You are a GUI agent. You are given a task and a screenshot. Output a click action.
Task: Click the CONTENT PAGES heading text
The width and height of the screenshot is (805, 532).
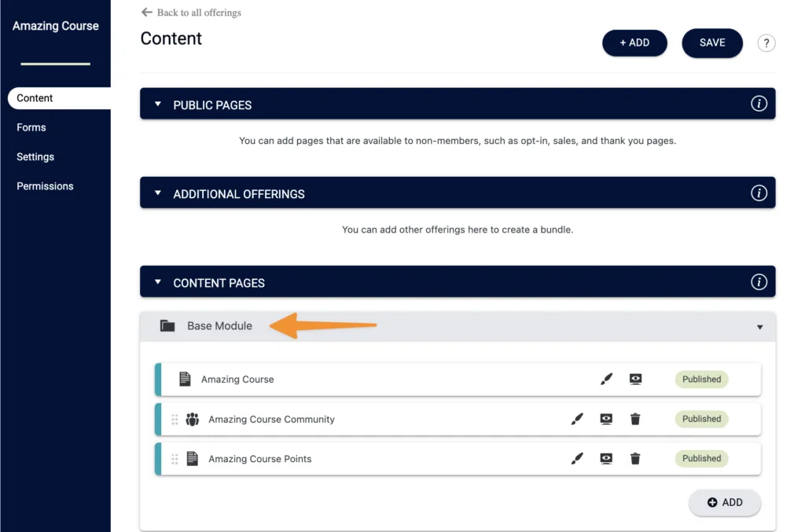click(x=219, y=283)
